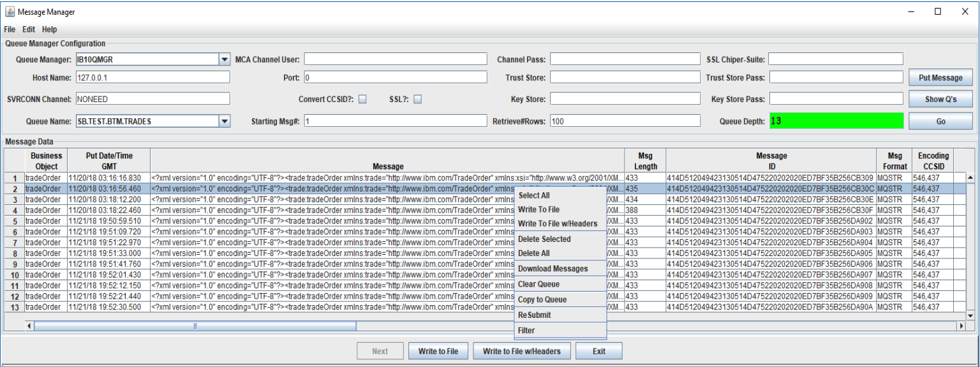Click the Msg Format column header
Screen dimensions: 980x367
(x=893, y=160)
